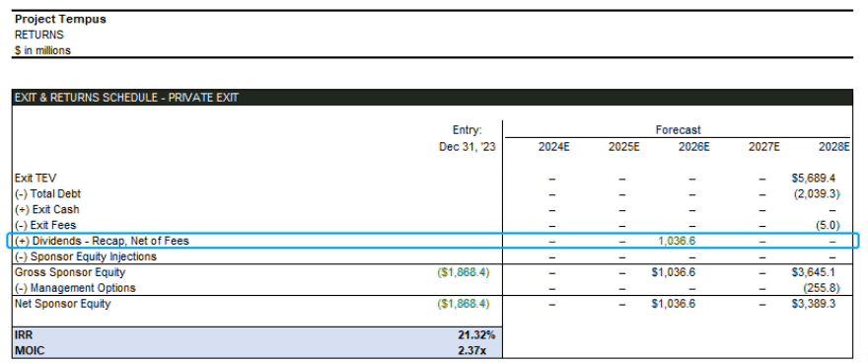Select the '(-) Exit Fees' row label
868x363 pixels.
tap(45, 225)
